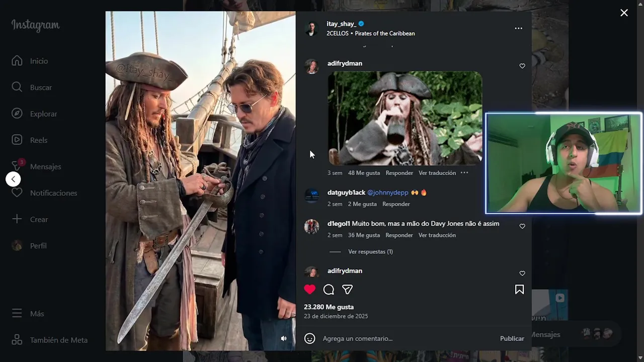Expand Ver respuestas (1) under d1egol1's comment
This screenshot has height=362, width=644.
tap(370, 251)
